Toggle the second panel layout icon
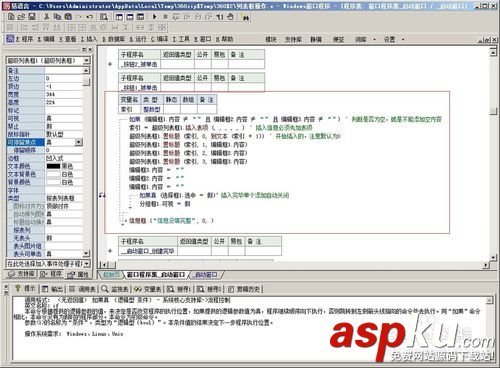500x368 pixels. coord(130,16)
